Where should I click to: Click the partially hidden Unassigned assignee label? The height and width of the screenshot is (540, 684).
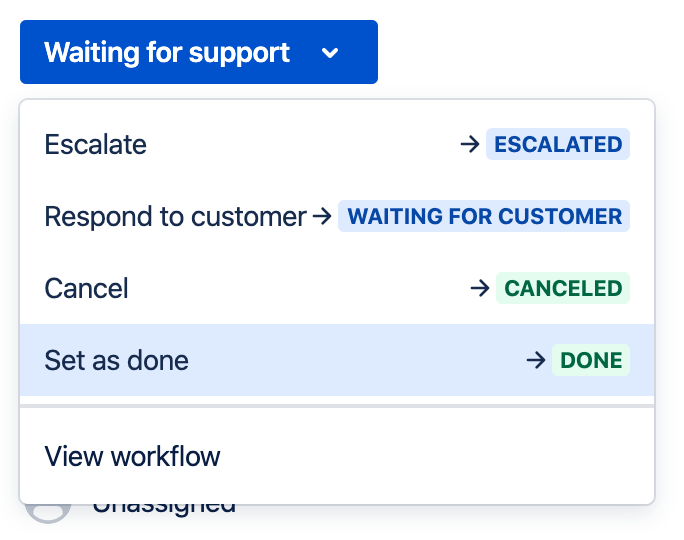[164, 509]
